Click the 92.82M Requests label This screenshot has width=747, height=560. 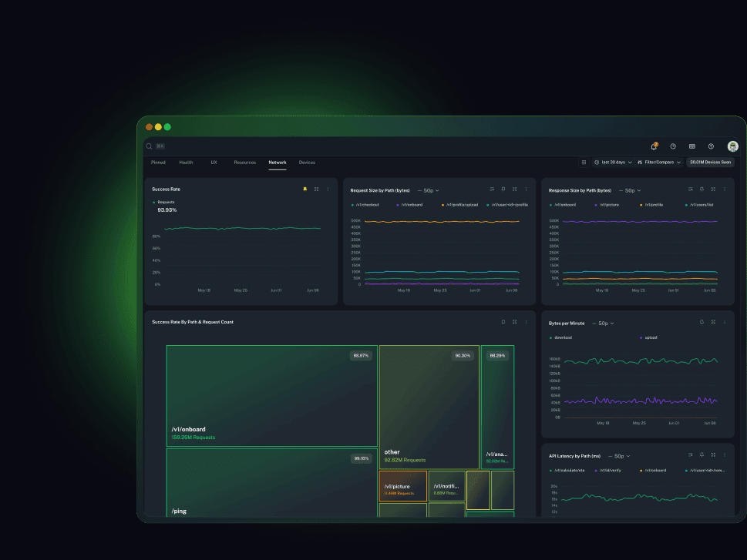coord(405,461)
